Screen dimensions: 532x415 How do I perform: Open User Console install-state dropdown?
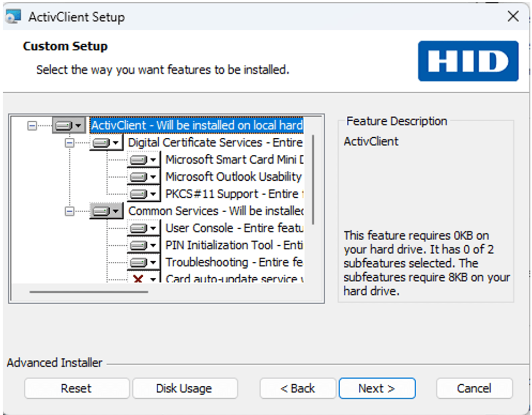143,228
